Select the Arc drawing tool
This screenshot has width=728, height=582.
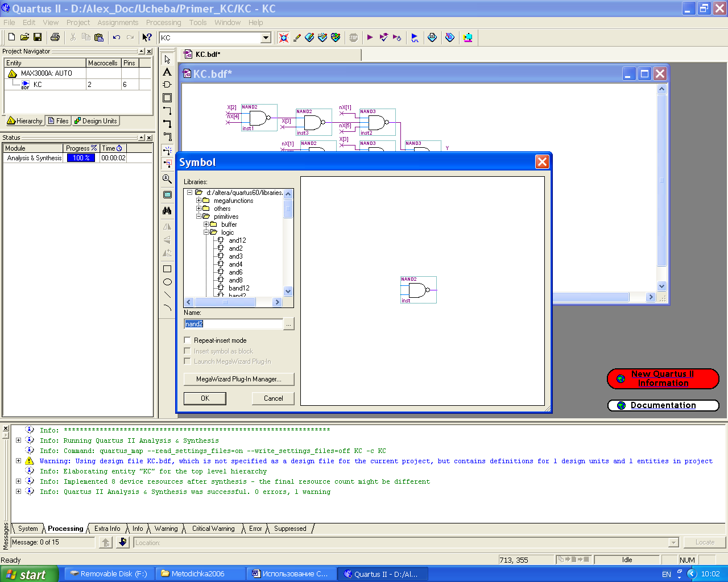pyautogui.click(x=167, y=308)
